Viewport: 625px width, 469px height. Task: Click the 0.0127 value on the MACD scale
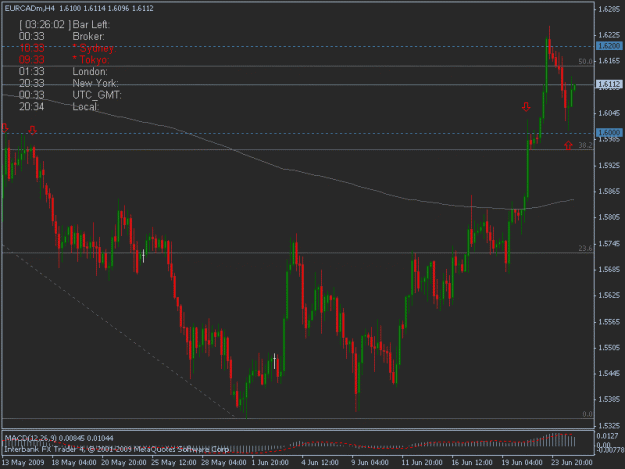pos(608,436)
